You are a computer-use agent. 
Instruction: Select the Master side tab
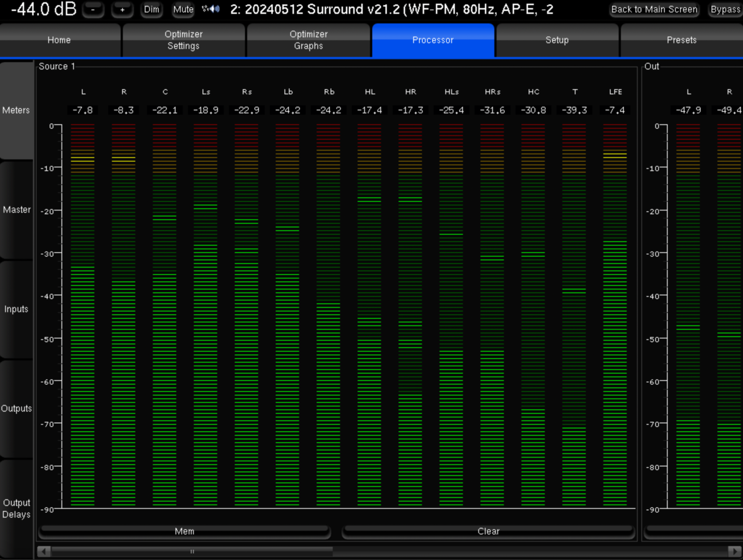coord(17,210)
